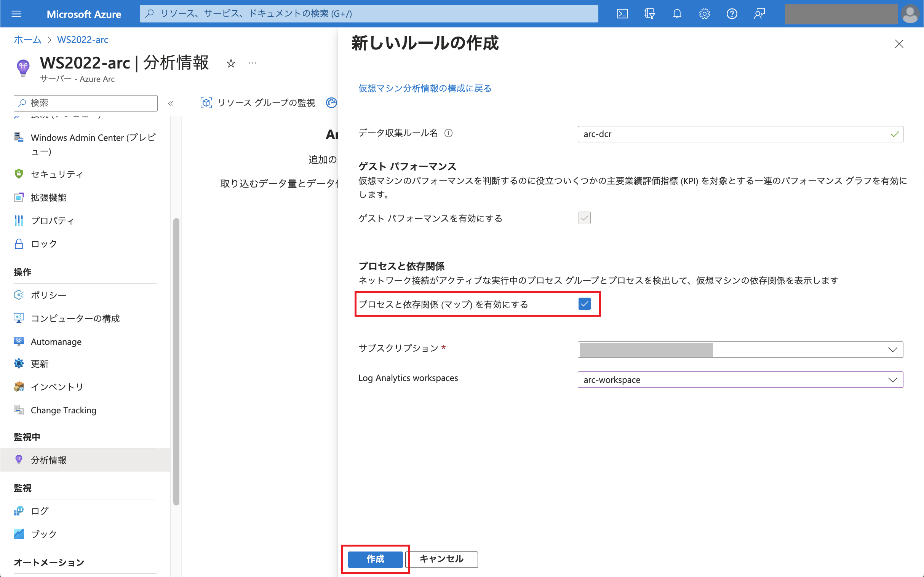Collapse the sidebar with double chevron

tap(171, 103)
